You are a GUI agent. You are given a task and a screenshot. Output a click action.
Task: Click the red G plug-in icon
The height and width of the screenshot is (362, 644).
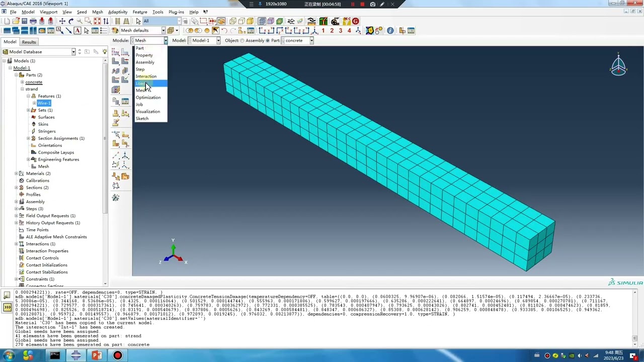coord(356,21)
